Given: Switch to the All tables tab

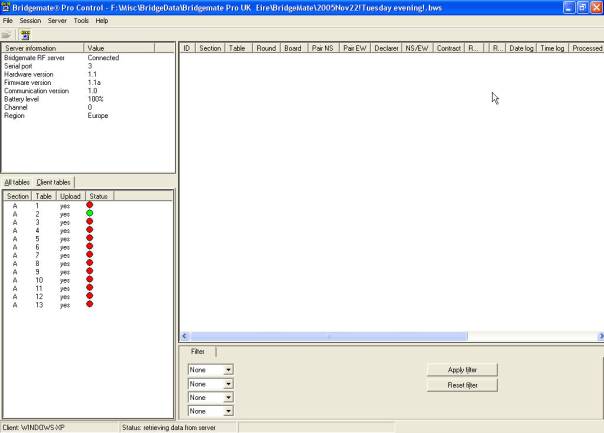Looking at the screenshot, I should tap(16, 182).
